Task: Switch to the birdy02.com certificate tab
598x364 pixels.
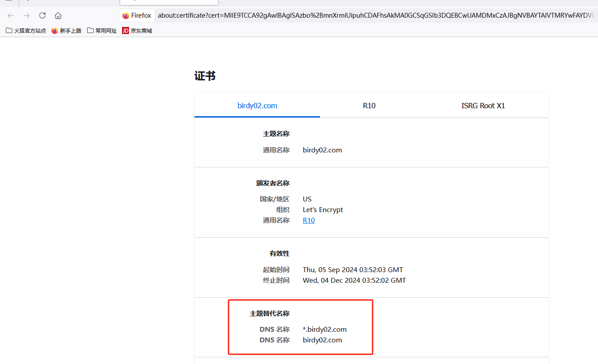Action: [x=257, y=106]
